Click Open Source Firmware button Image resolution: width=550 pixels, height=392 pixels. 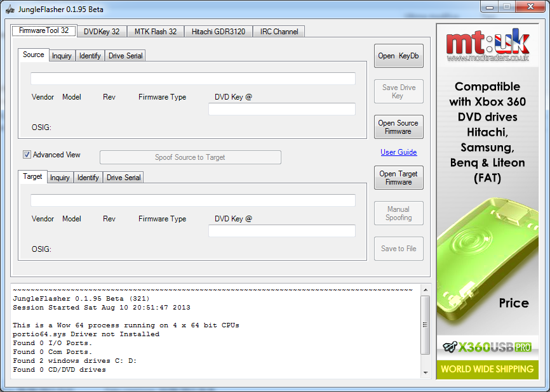(398, 127)
